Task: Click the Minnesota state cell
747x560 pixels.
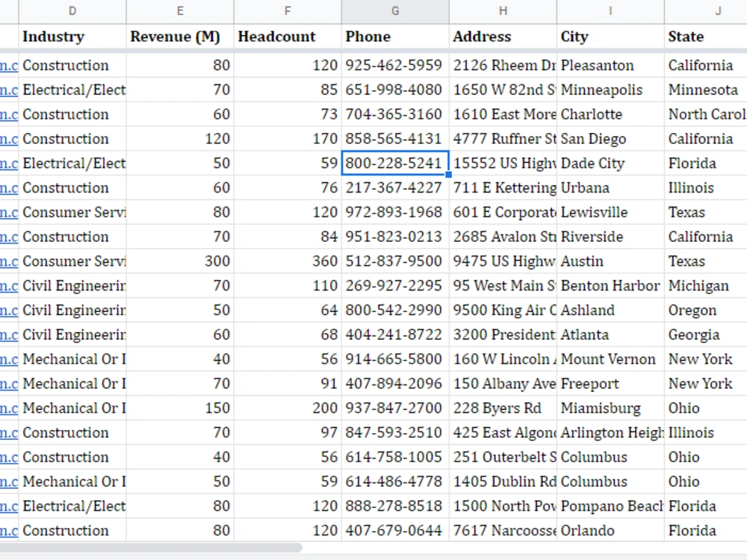Action: pos(706,90)
